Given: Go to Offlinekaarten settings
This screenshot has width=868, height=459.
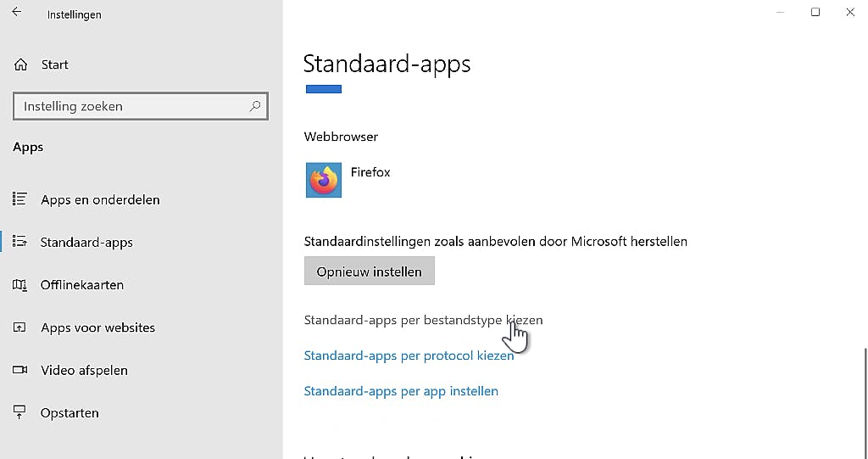Looking at the screenshot, I should point(82,285).
